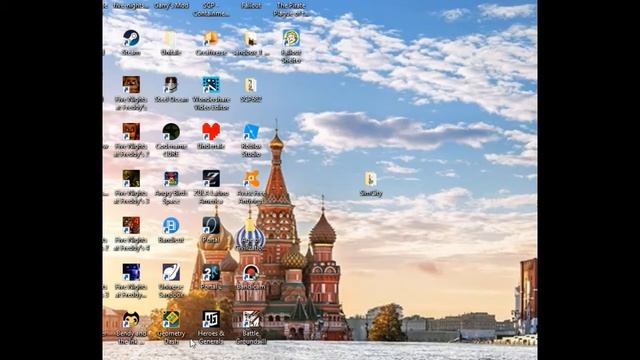The image size is (640, 360).
Task: Launch Heroes & Generals
Action: coord(211,319)
